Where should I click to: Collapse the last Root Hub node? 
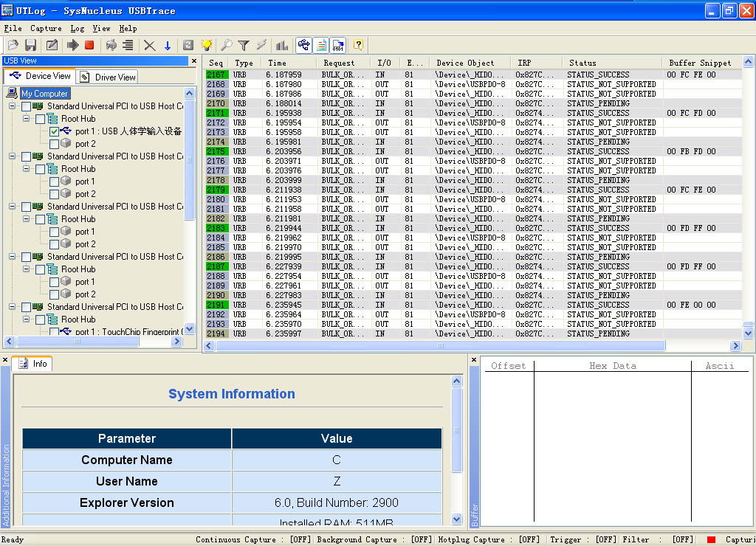[25, 319]
